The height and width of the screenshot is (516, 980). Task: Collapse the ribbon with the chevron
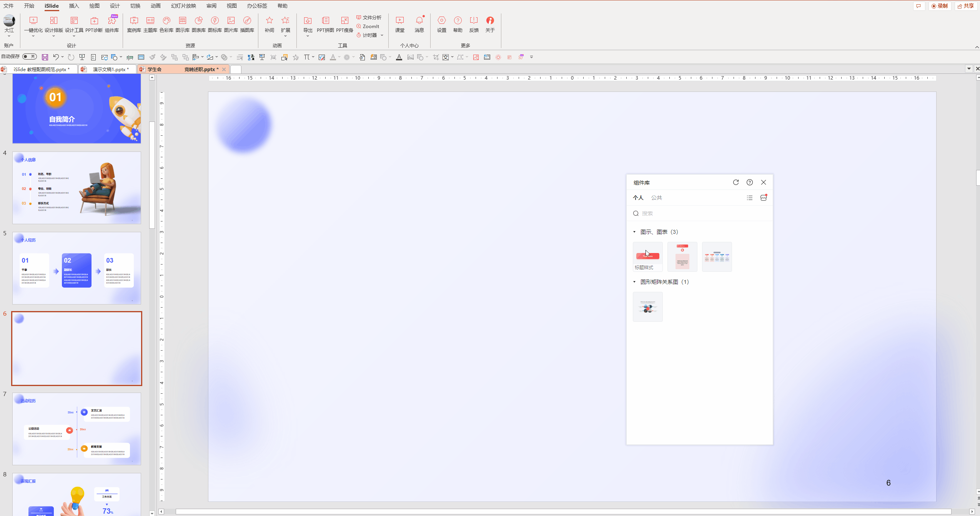pyautogui.click(x=977, y=47)
